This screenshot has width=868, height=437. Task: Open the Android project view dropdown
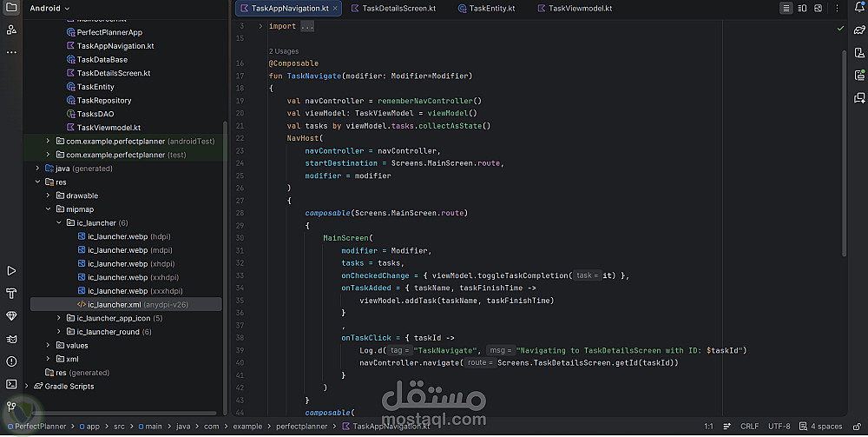[49, 9]
